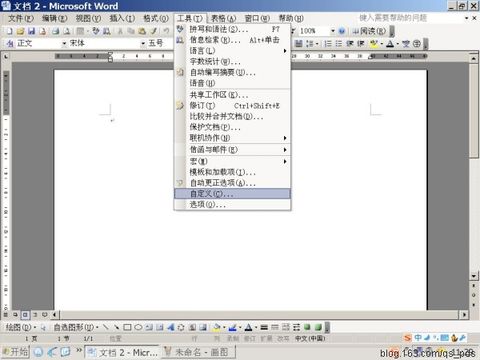Screen dimensions: 480x360
Task: Click the Save icon in the toolbar
Action: [x=32, y=31]
